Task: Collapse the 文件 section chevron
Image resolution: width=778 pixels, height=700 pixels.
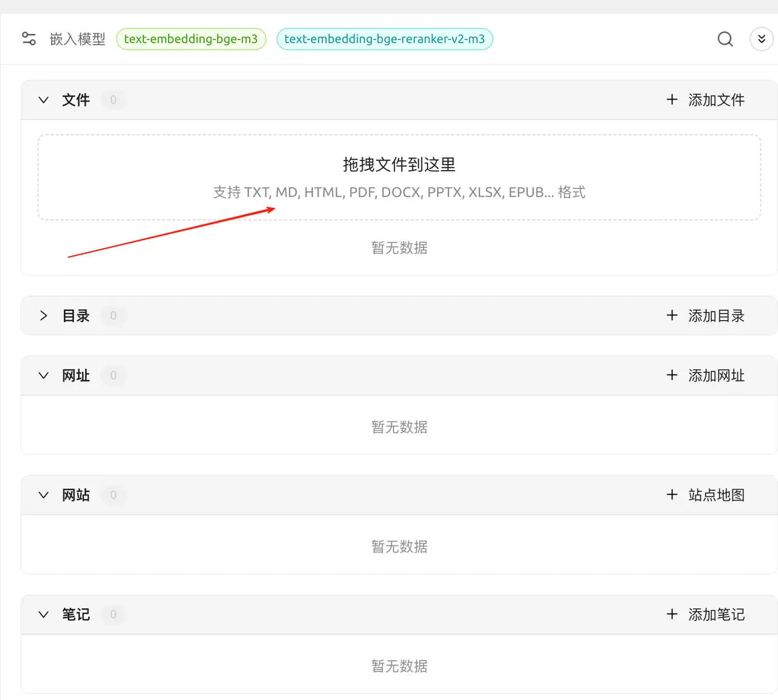Action: pos(43,100)
